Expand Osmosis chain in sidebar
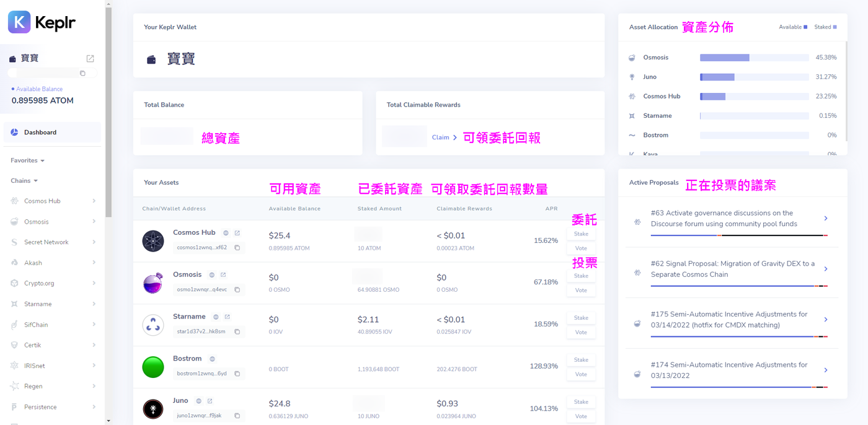 pos(94,221)
